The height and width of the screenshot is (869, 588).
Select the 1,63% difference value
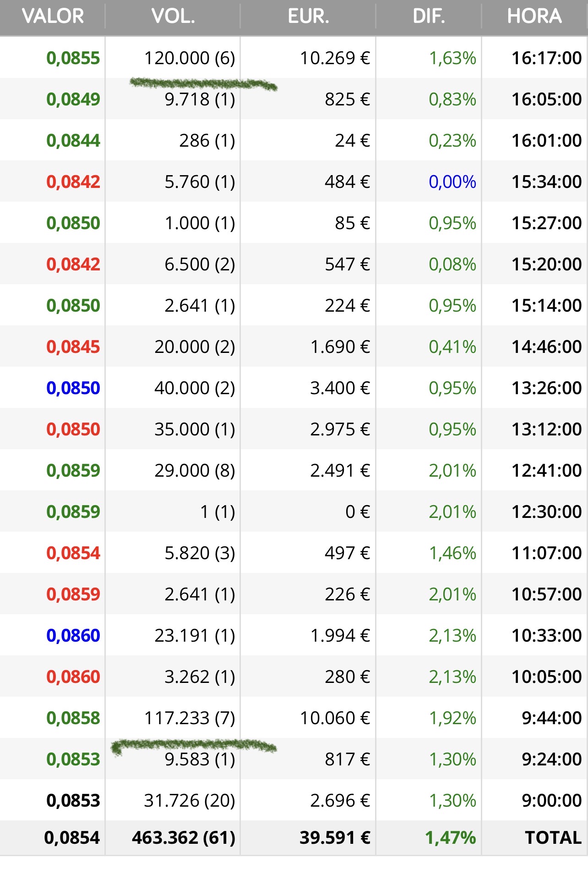(x=452, y=58)
